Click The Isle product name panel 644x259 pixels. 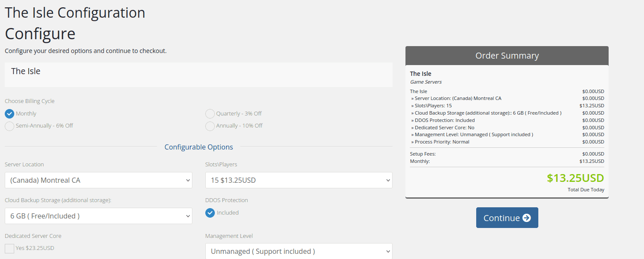198,74
